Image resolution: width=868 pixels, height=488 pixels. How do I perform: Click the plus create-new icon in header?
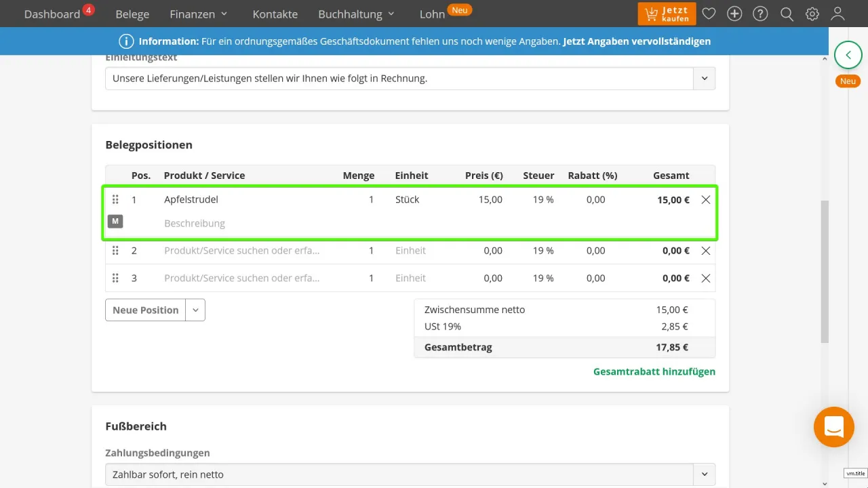(x=734, y=14)
